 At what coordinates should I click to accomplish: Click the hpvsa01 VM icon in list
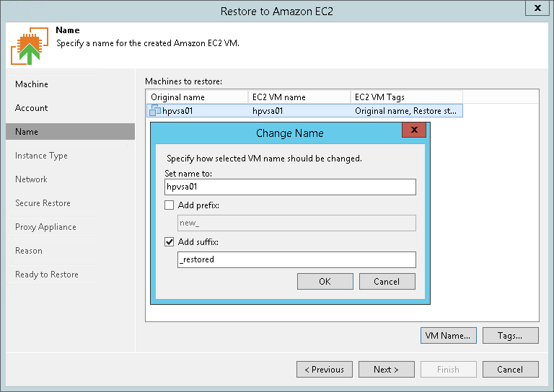tap(154, 111)
